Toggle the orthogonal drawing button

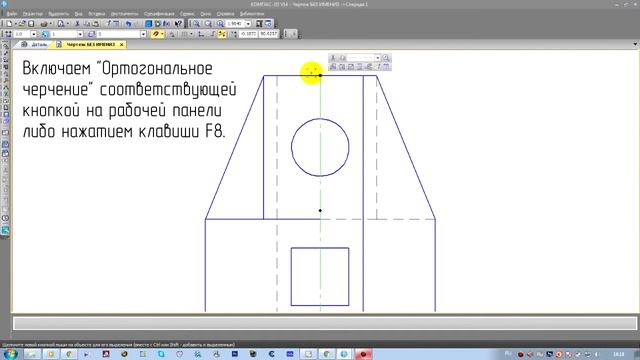[213, 34]
